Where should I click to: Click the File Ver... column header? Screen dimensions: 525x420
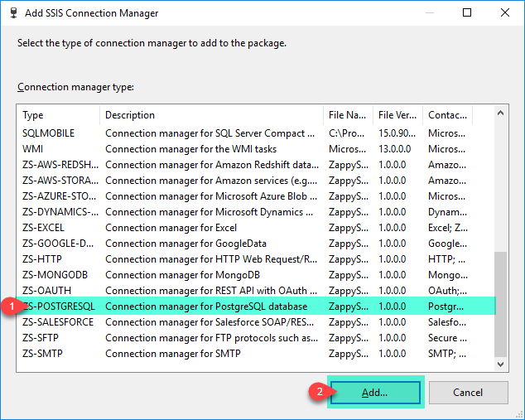tap(398, 115)
